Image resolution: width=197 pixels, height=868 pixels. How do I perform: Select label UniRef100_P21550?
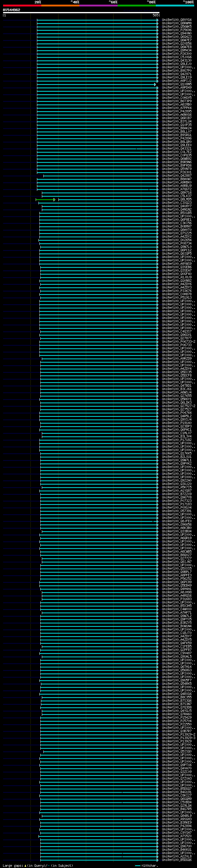pyautogui.click(x=177, y=724)
